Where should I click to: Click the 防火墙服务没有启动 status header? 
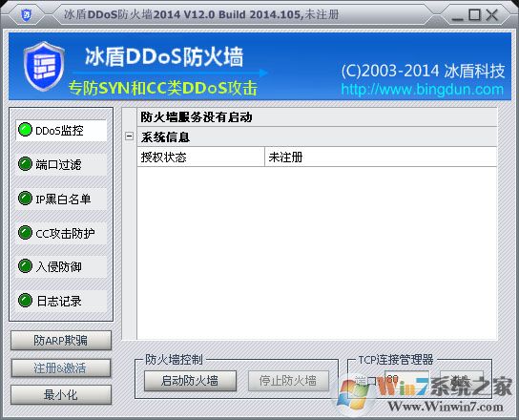[x=317, y=116]
